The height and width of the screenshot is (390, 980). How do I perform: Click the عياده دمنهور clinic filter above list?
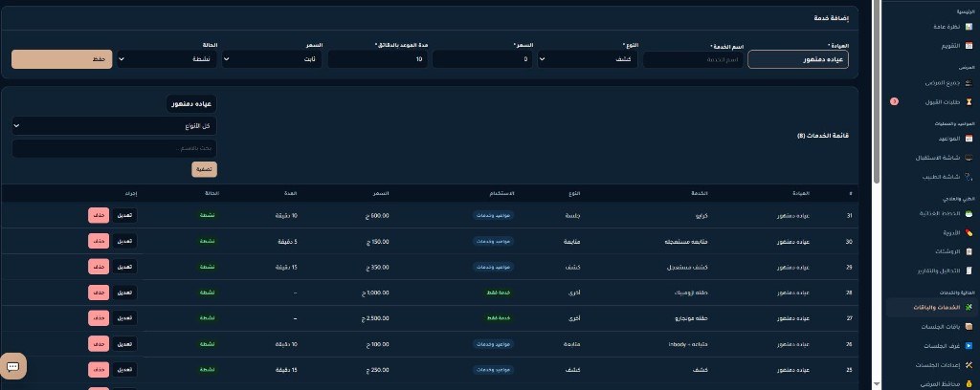(x=191, y=103)
